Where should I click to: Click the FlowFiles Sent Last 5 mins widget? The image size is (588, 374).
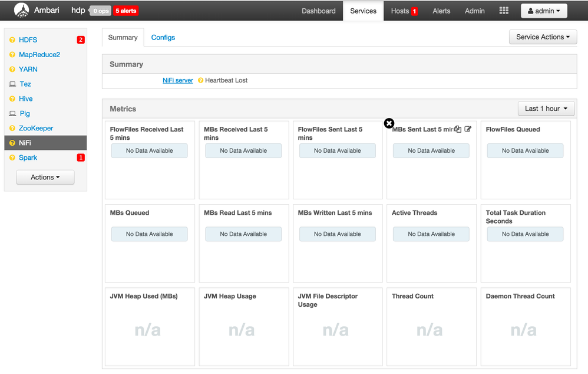(338, 160)
